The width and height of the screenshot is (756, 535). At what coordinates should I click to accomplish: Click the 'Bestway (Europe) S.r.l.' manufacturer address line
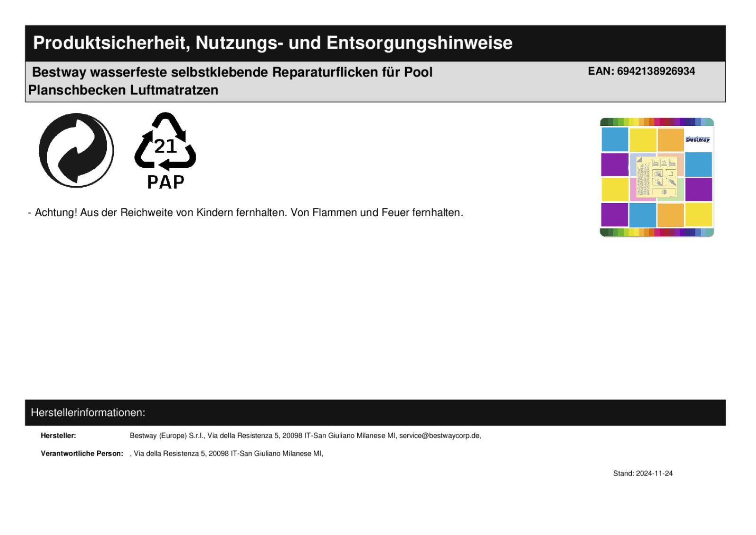305,436
